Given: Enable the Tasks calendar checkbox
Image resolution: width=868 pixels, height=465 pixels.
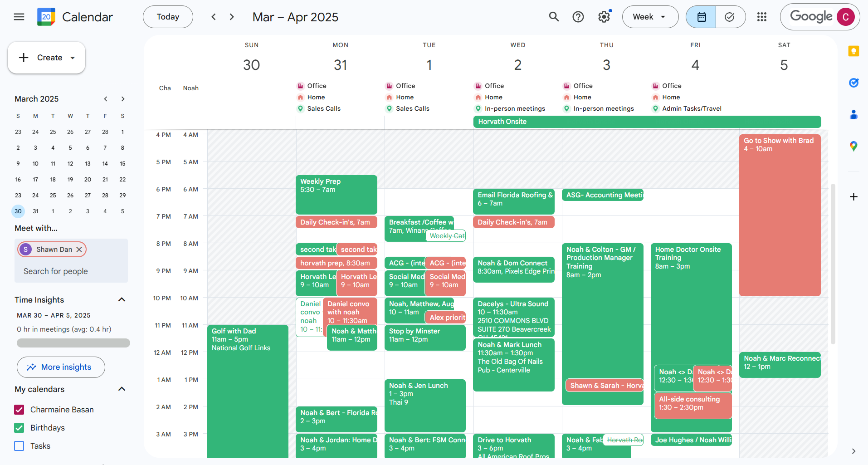Looking at the screenshot, I should pyautogui.click(x=19, y=446).
